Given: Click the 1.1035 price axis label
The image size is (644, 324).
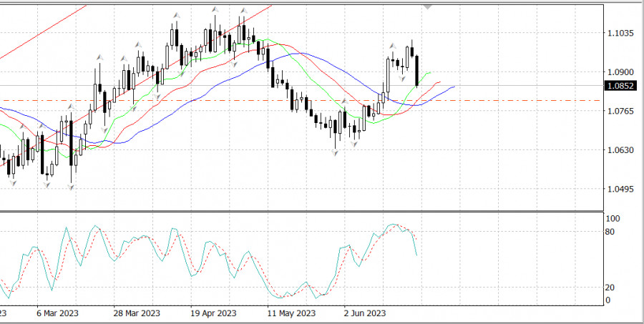Looking at the screenshot, I should (620, 34).
